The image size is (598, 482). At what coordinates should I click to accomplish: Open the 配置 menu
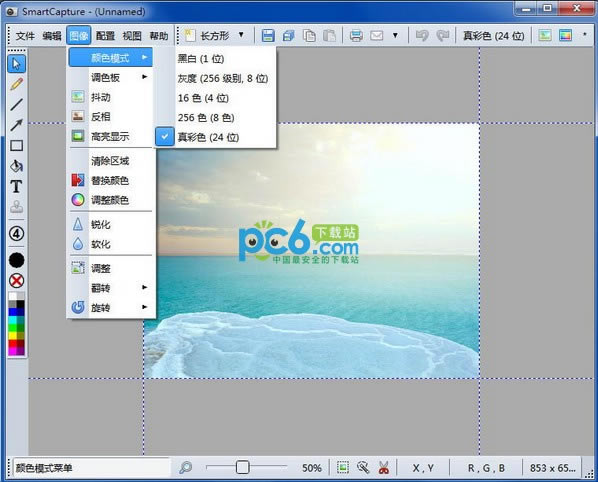pyautogui.click(x=105, y=36)
